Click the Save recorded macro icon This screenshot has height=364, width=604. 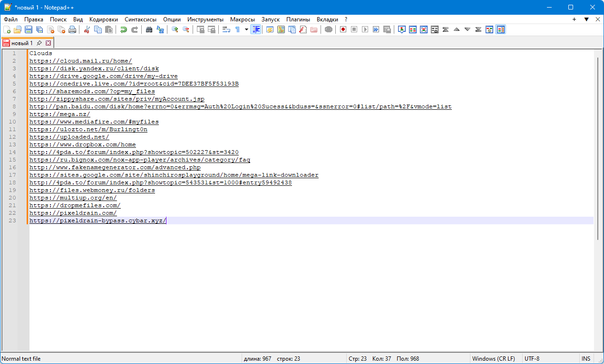(387, 29)
